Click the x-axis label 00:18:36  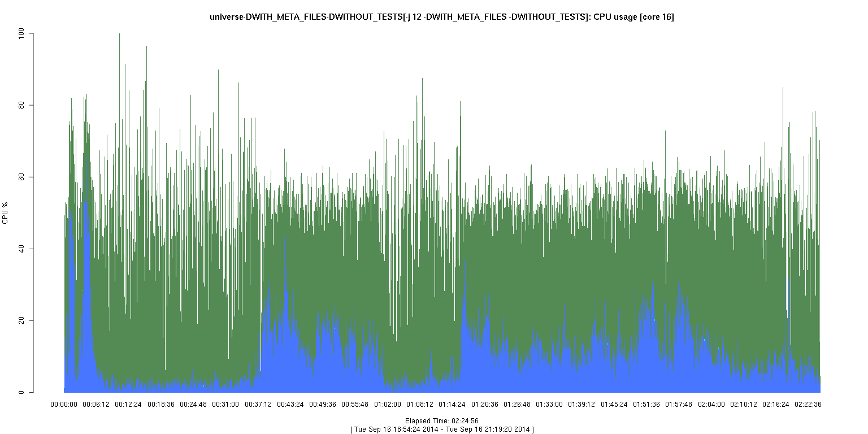tap(161, 405)
